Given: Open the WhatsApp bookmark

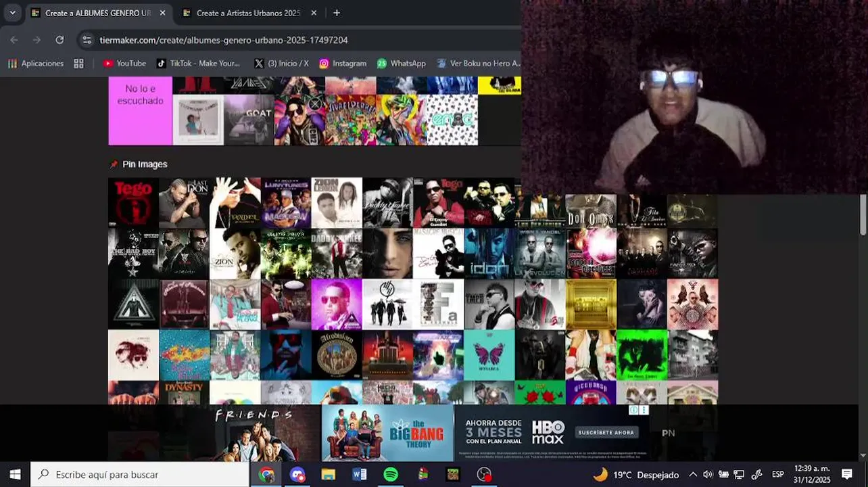Looking at the screenshot, I should tap(402, 63).
